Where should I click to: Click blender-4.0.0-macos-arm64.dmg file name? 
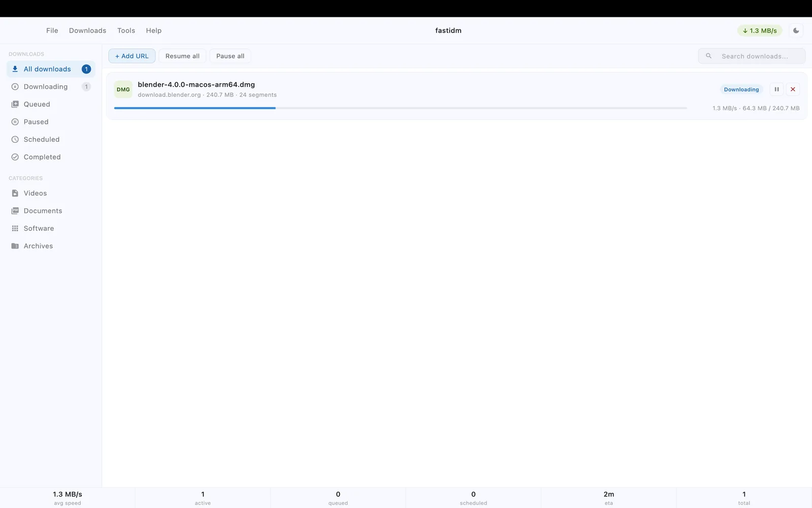click(x=196, y=84)
